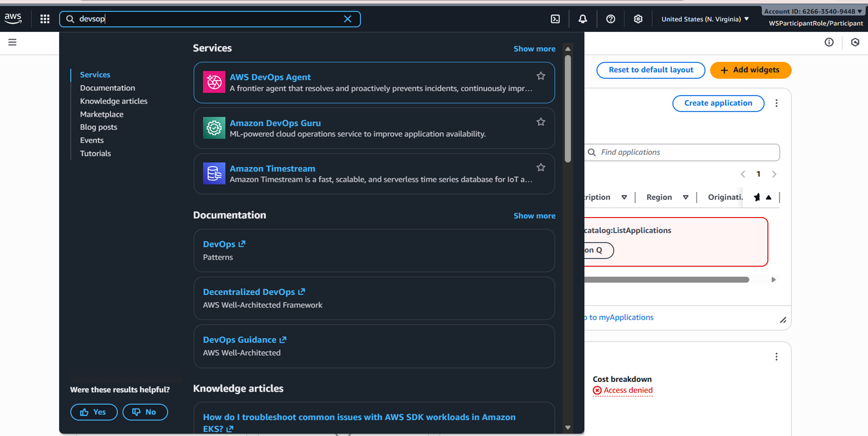
Task: Star the Amazon DevOps Guru service
Action: pyautogui.click(x=540, y=122)
